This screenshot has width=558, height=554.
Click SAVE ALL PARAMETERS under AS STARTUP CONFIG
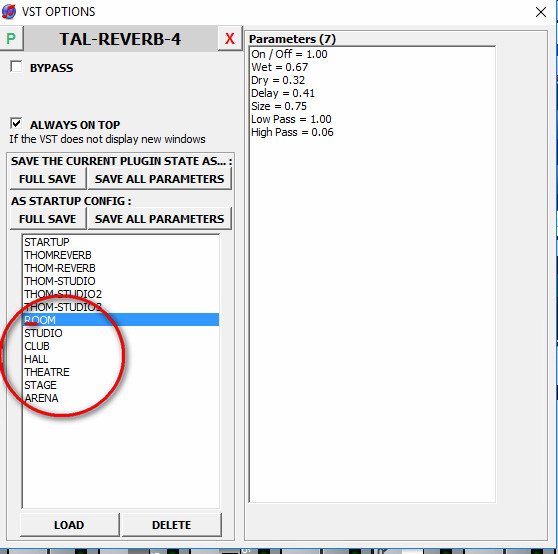[x=159, y=219]
